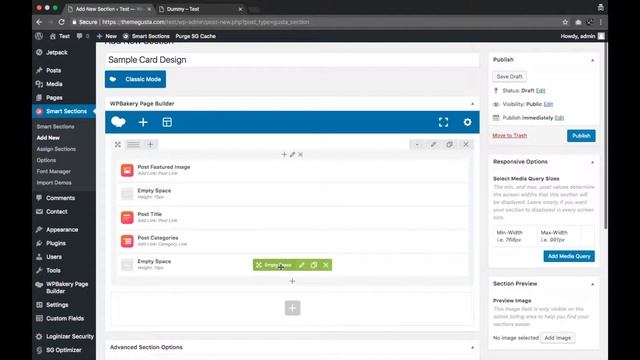Collapse Responsive Options panel
This screenshot has height=360, width=640.
(x=592, y=162)
